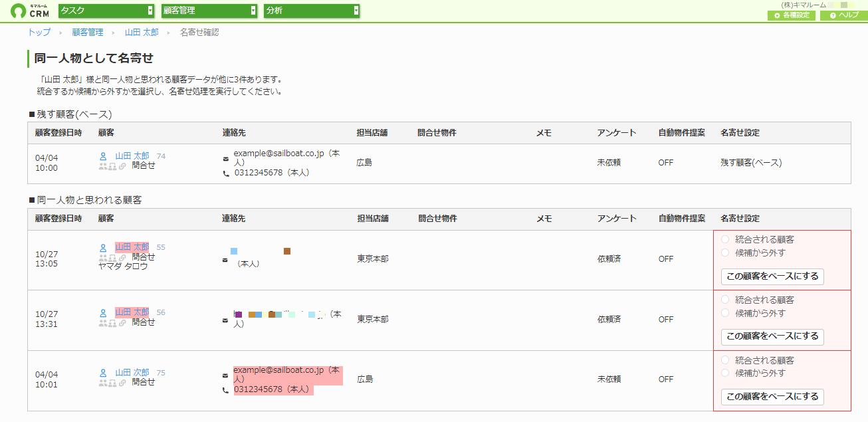Viewport: 868px width, 422px height.
Task: Click the キマルーム CRM logo icon
Action: pos(19,11)
